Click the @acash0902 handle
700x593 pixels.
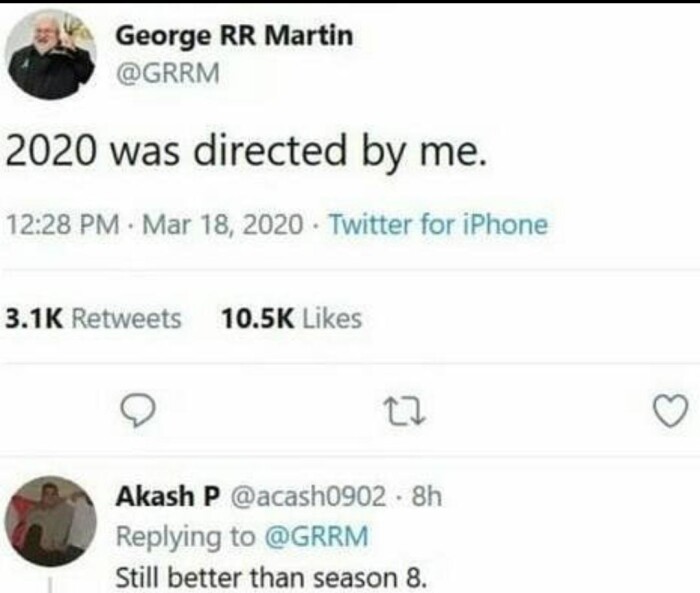(x=308, y=496)
